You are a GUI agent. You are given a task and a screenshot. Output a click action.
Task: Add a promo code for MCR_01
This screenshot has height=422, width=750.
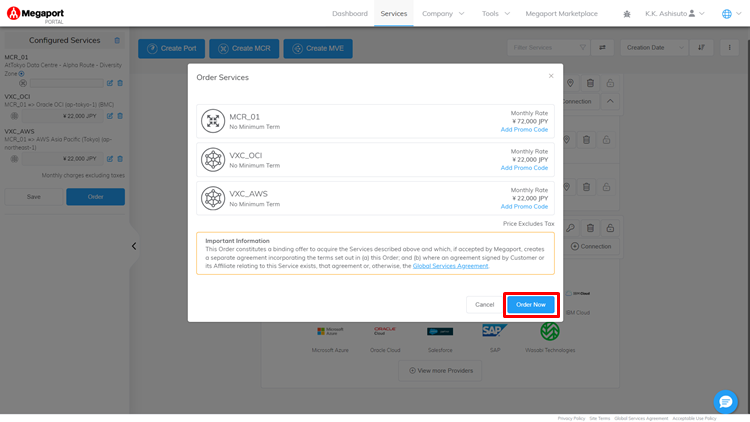[x=524, y=129]
